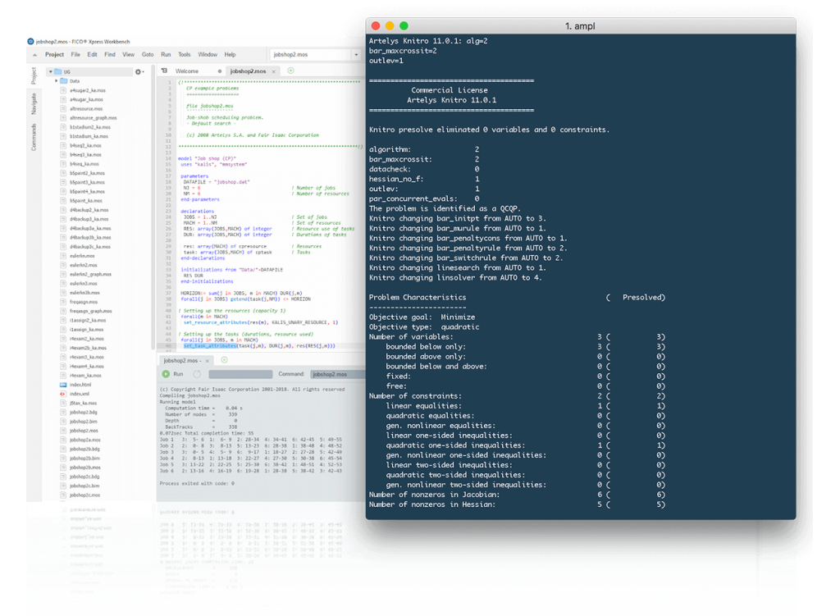
Task: Click the index.xml file icon
Action: [x=63, y=394]
